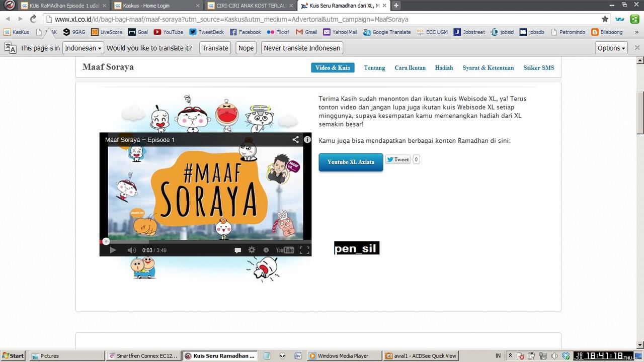Viewport: 644px width, 362px height.
Task: Go to Cara Ikutan section
Action: (x=410, y=68)
